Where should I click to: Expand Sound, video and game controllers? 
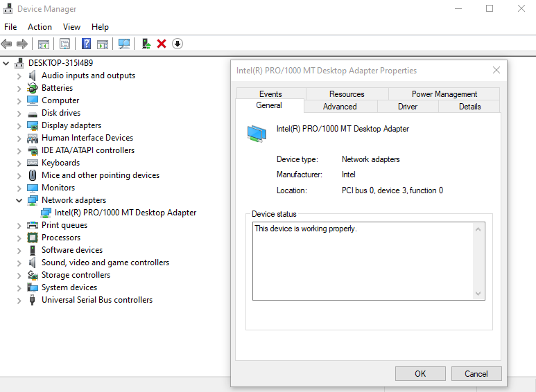(x=19, y=262)
